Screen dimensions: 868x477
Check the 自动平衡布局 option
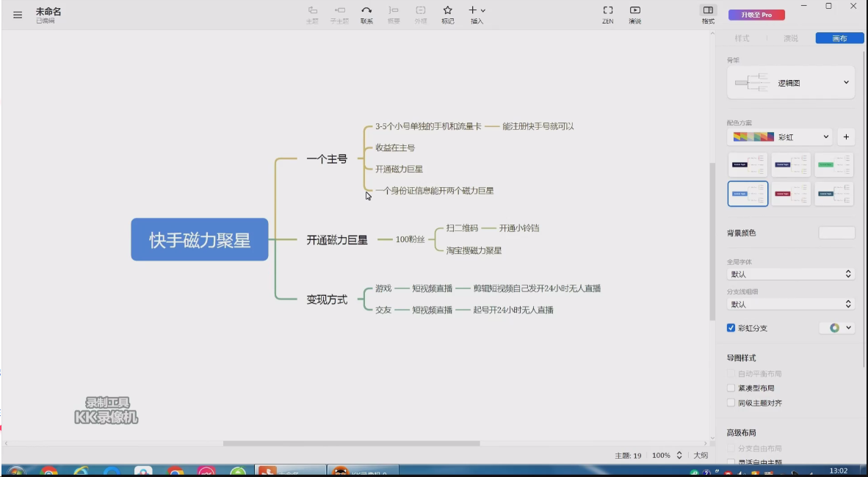(x=731, y=374)
